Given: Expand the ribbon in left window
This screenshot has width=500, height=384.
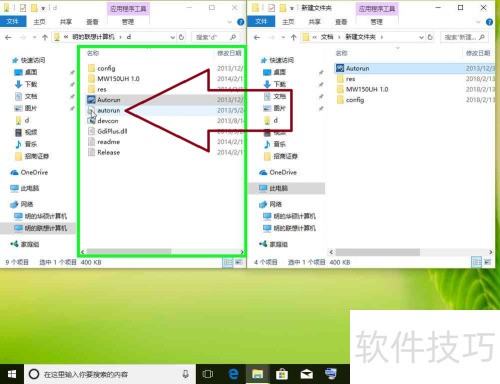Looking at the screenshot, I should (230, 22).
